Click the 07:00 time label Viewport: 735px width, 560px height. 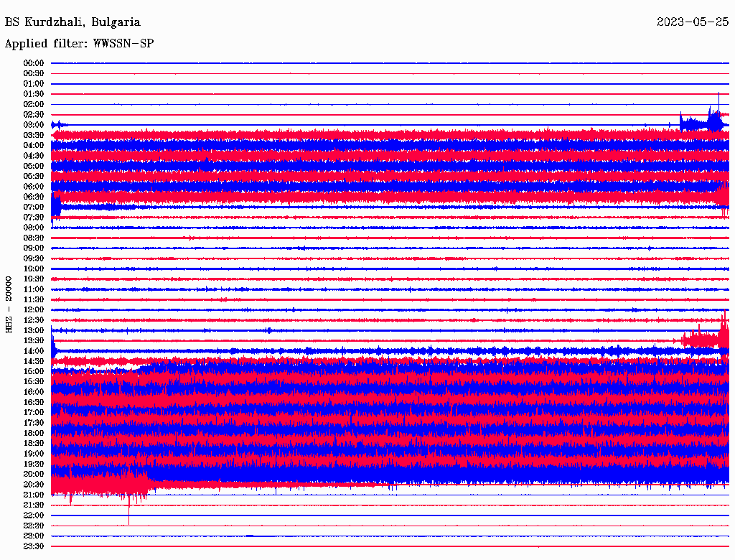(34, 207)
